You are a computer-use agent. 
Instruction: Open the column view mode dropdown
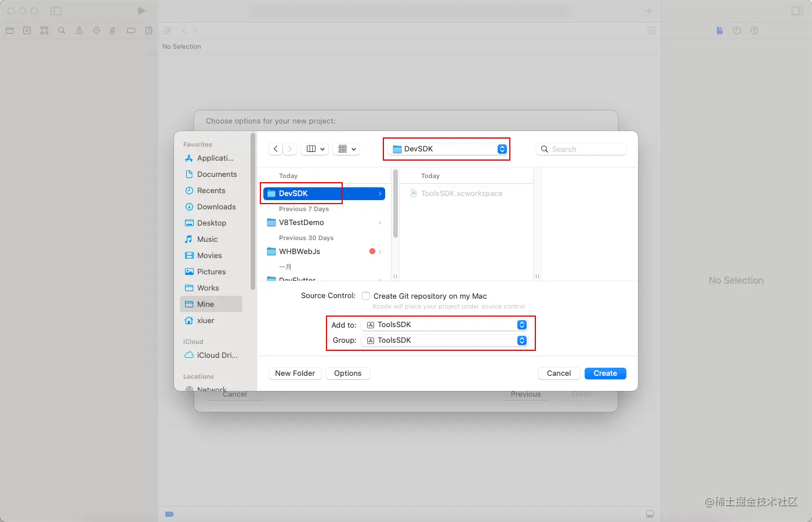point(315,149)
